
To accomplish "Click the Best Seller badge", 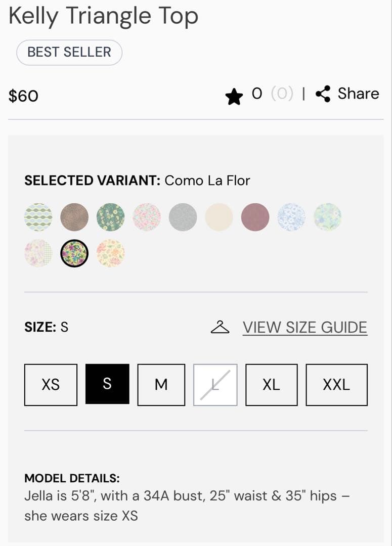I will pos(69,52).
